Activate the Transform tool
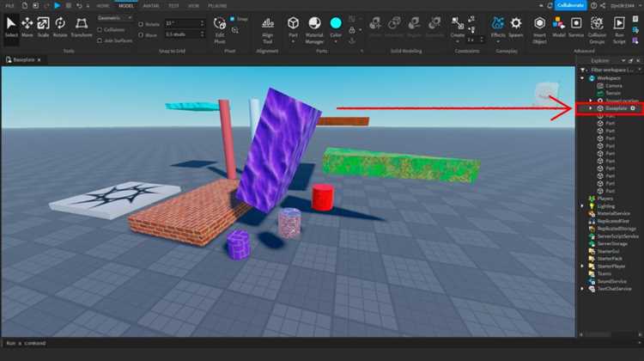This screenshot has width=644, height=361. pos(82,28)
